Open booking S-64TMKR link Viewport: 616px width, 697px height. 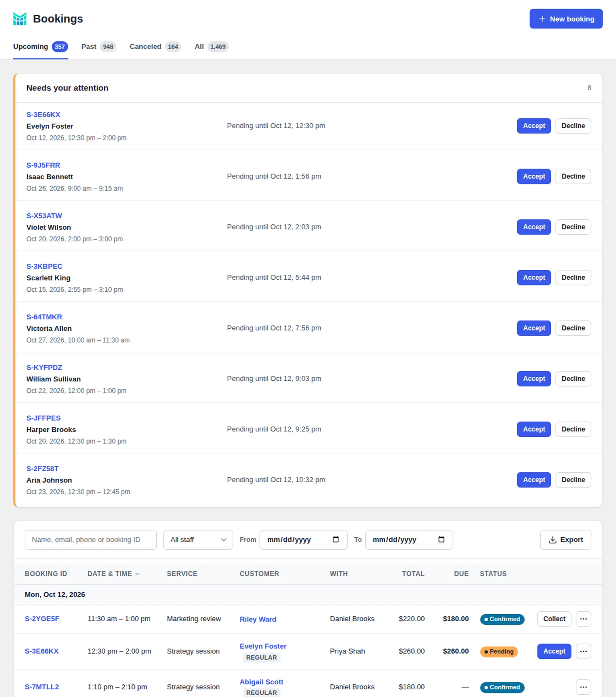[x=44, y=317]
